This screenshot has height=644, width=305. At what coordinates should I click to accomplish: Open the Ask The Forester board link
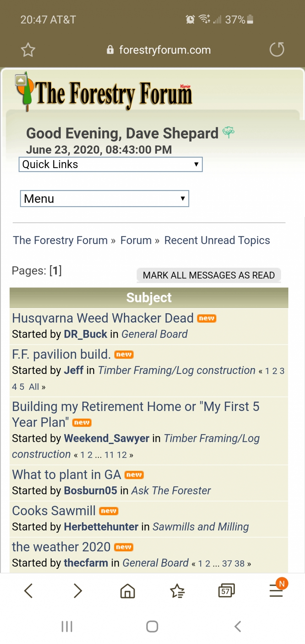coord(171,491)
